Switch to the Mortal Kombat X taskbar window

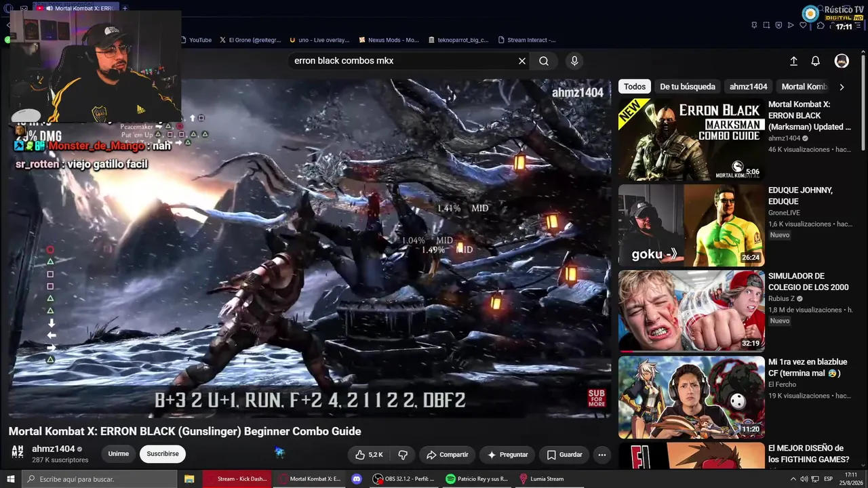coord(310,479)
